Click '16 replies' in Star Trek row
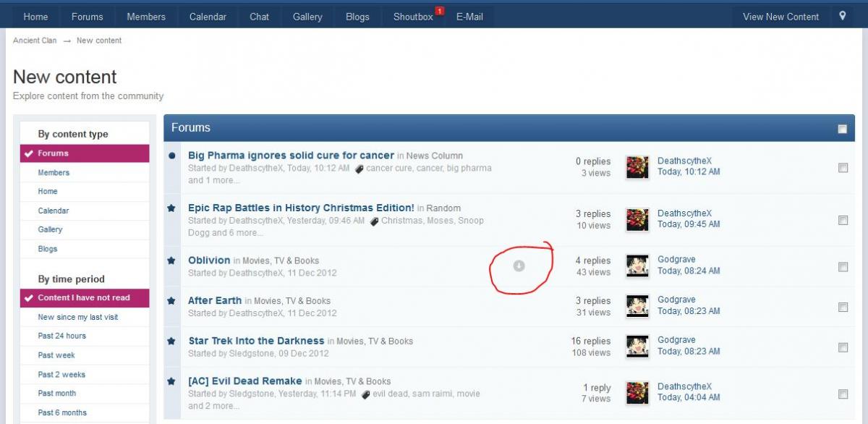Viewport: 868px width, 424px height. tap(591, 341)
